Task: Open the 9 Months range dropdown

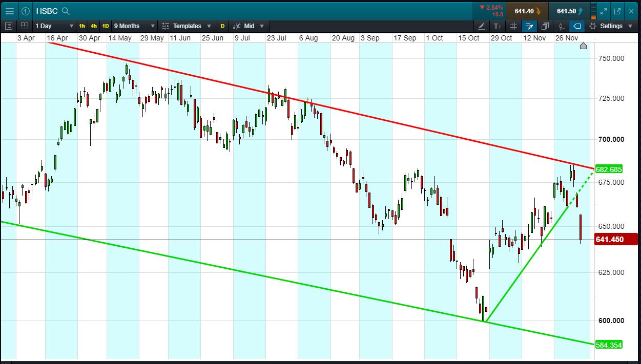Action: click(134, 26)
